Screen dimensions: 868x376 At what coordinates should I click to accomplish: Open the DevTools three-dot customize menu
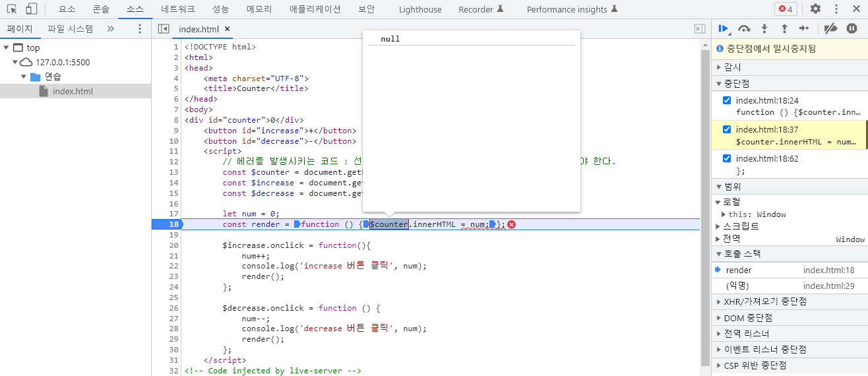[x=837, y=9]
